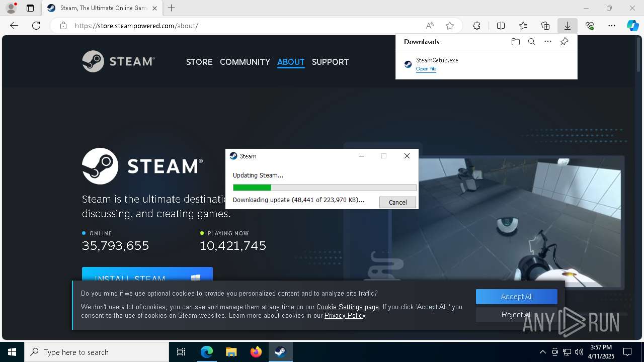
Task: Open the Downloads folder icon
Action: tap(515, 42)
